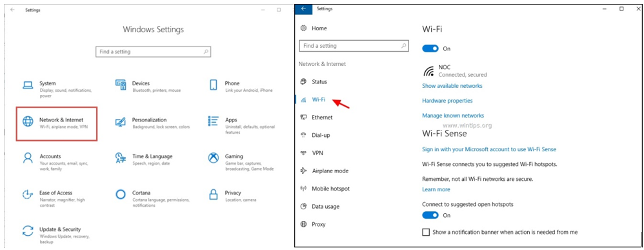Open Apps settings icon
This screenshot has height=250, width=644.
pos(213,121)
